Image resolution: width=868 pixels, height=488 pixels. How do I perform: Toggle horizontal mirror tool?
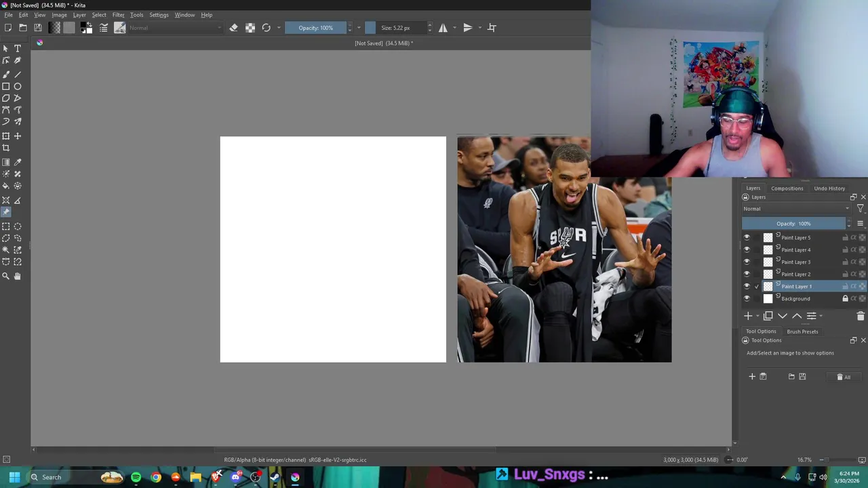click(443, 28)
